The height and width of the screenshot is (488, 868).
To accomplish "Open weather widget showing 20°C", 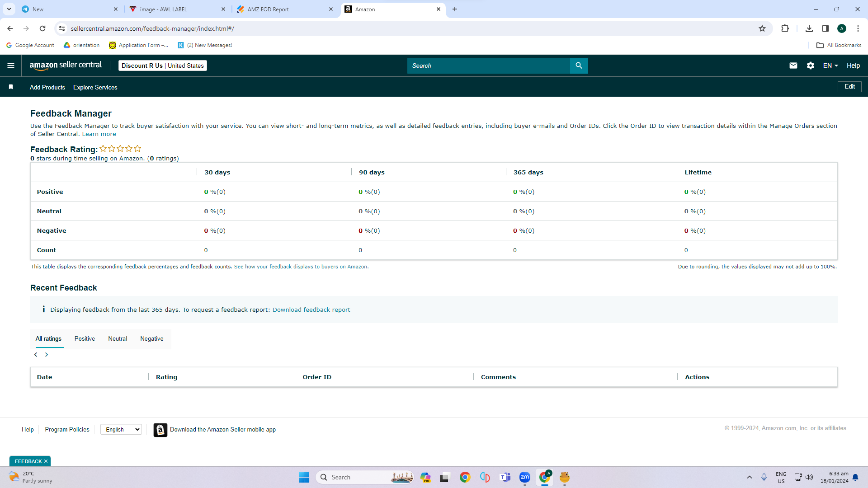I will pyautogui.click(x=31, y=477).
